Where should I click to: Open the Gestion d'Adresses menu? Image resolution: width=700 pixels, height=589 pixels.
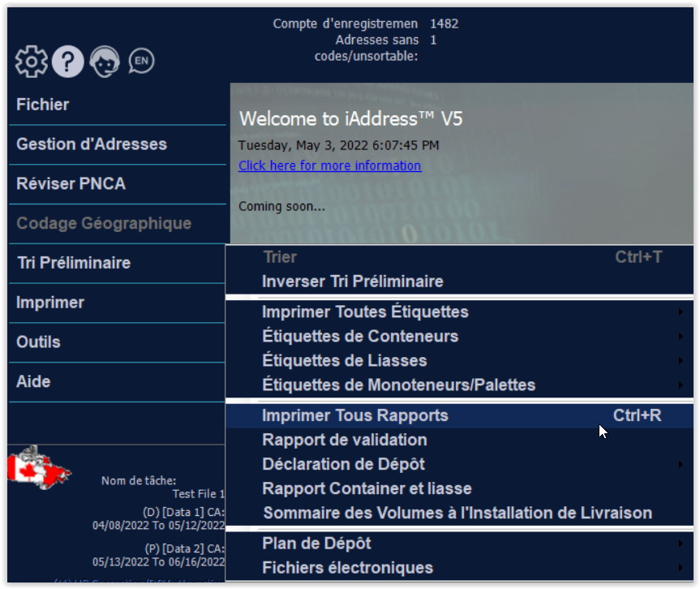[117, 144]
